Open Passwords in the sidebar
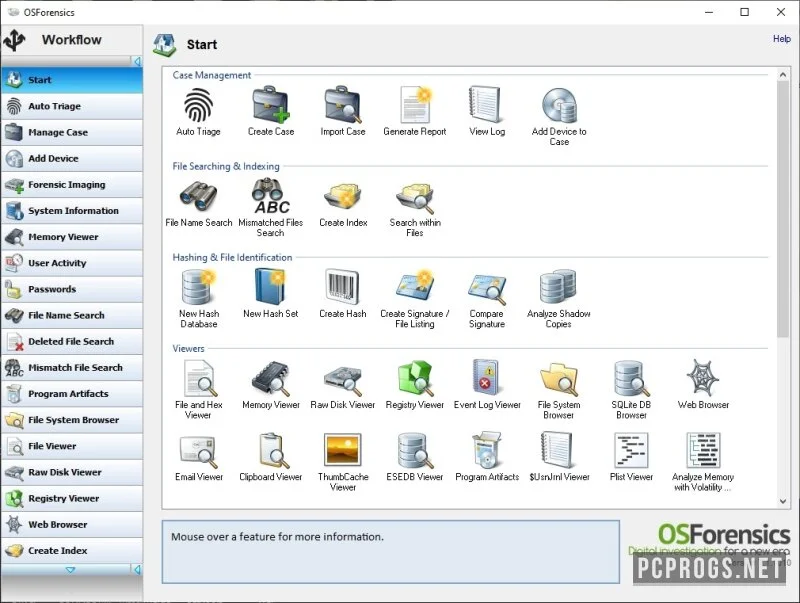 (72, 289)
